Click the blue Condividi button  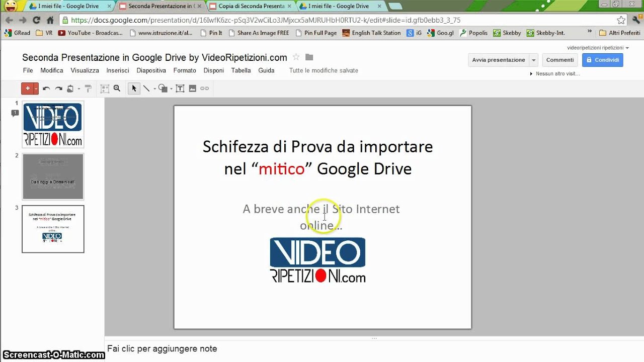click(x=602, y=60)
